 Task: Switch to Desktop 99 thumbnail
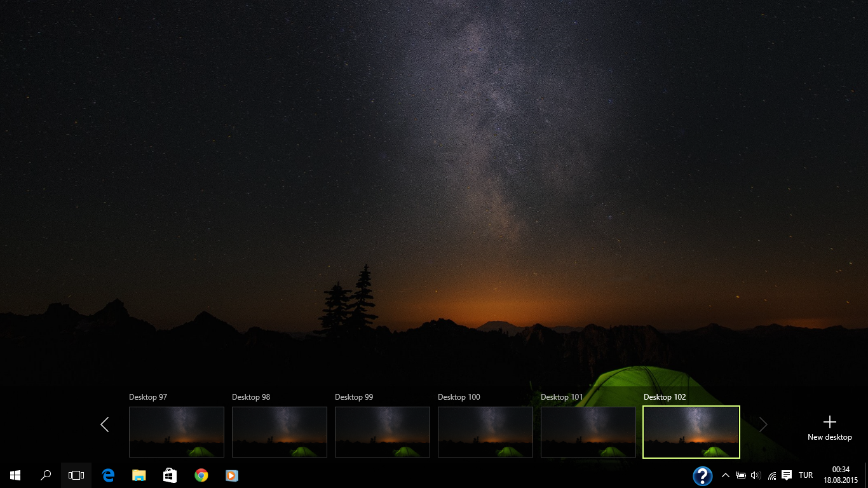(x=383, y=432)
